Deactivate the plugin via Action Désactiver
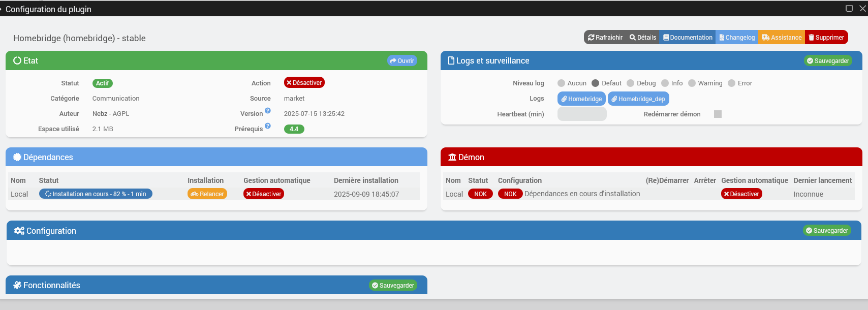The height and width of the screenshot is (310, 868). (304, 83)
